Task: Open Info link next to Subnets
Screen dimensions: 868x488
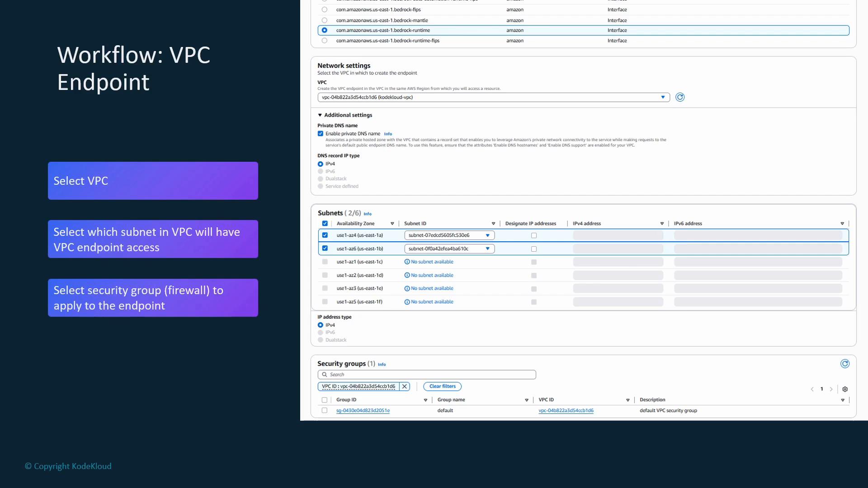Action: (x=368, y=214)
